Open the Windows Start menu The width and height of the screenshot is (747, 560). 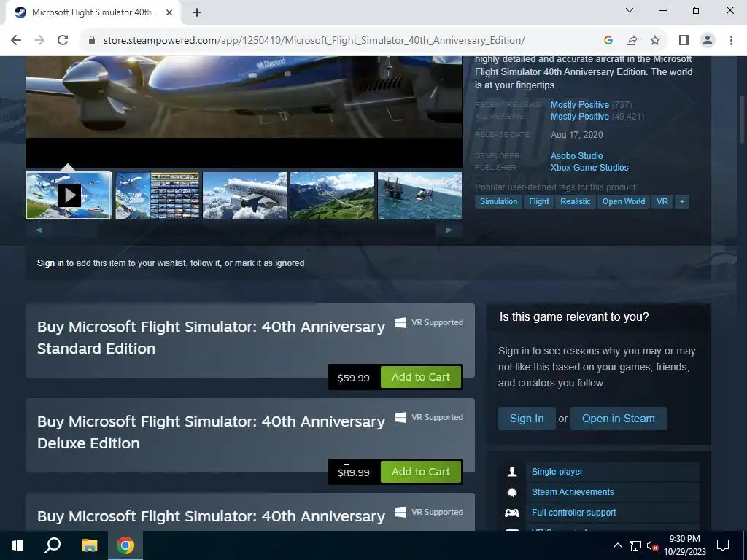coord(18,545)
